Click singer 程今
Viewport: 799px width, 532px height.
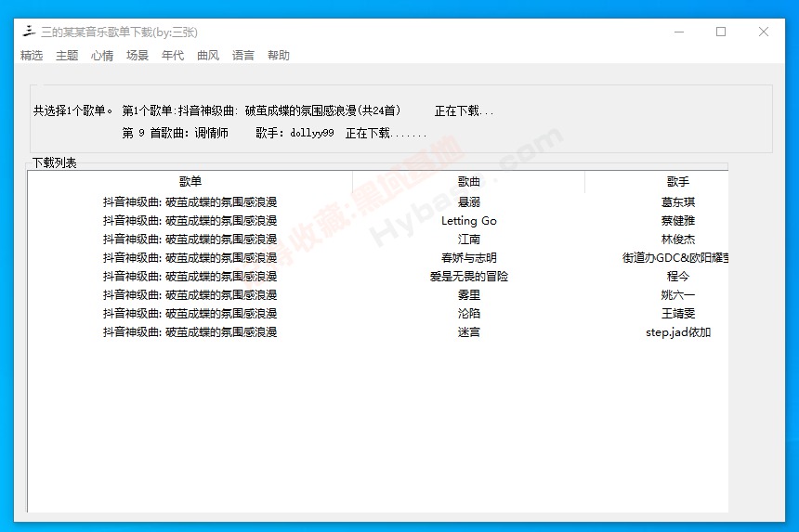pyautogui.click(x=677, y=277)
